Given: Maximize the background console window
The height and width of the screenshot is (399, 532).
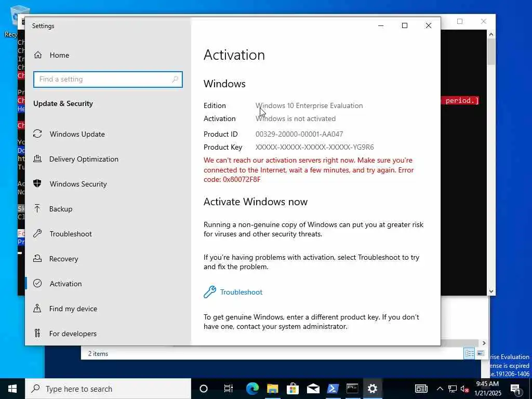Looking at the screenshot, I should coord(460,21).
